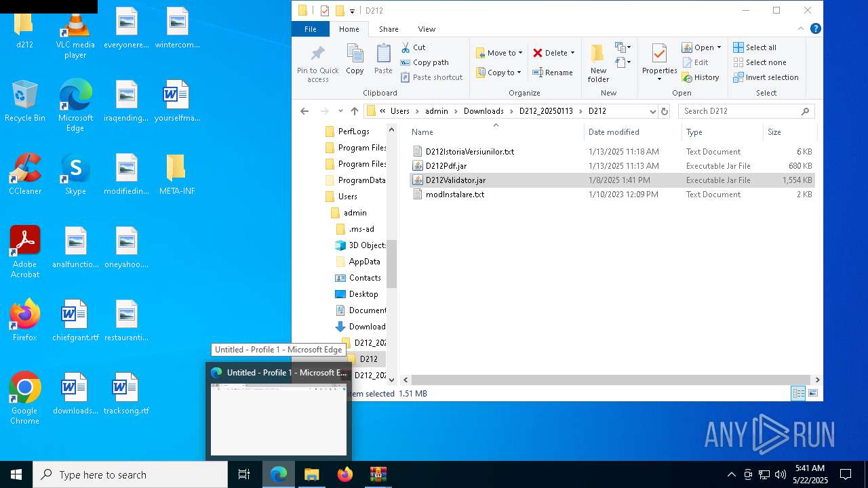The image size is (868, 488).
Task: Open Skype desktop shortcut
Action: pyautogui.click(x=75, y=175)
